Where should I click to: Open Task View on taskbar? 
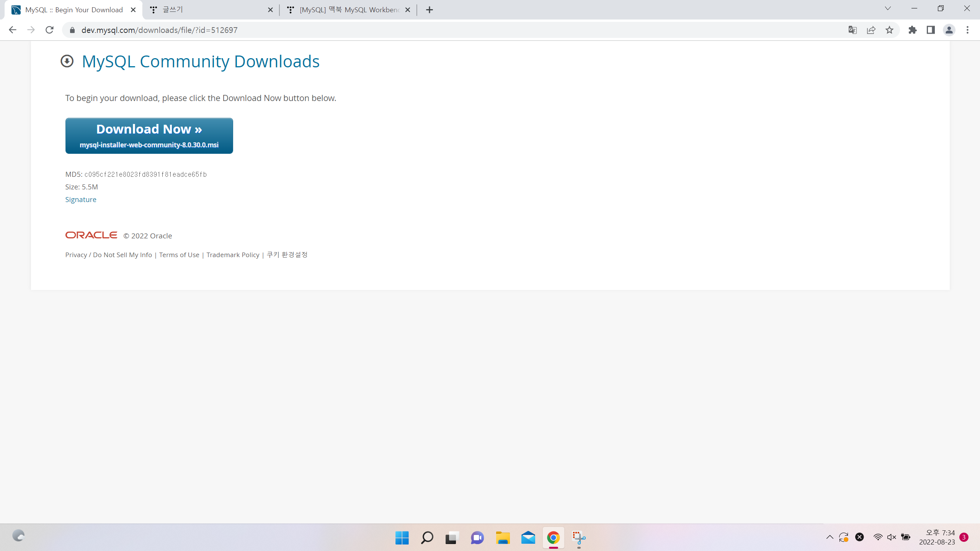tap(452, 538)
